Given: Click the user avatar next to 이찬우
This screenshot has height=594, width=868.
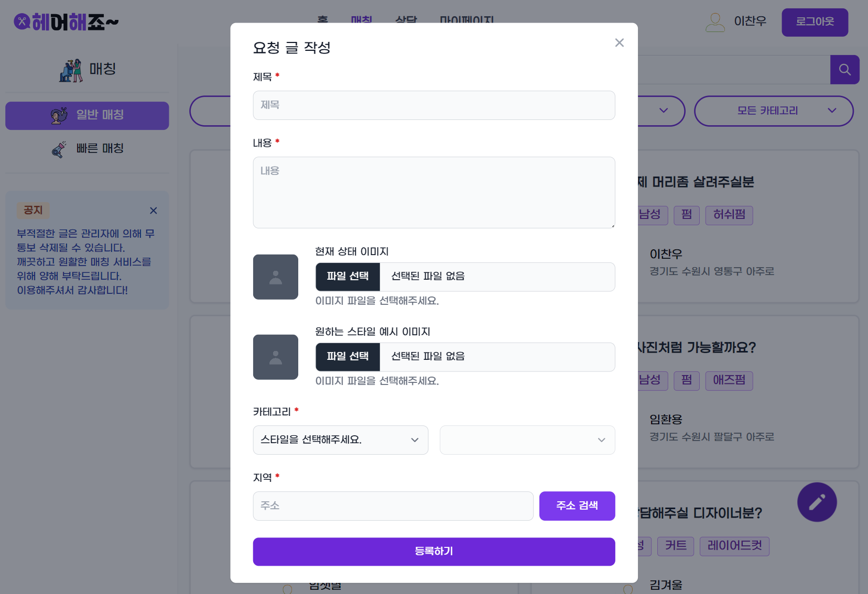Looking at the screenshot, I should 714,22.
